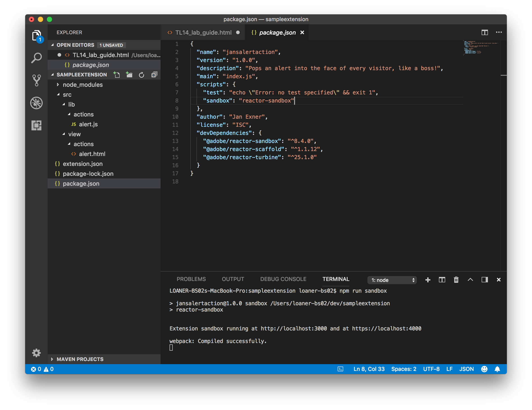Collapse all folders in explorer

click(154, 75)
